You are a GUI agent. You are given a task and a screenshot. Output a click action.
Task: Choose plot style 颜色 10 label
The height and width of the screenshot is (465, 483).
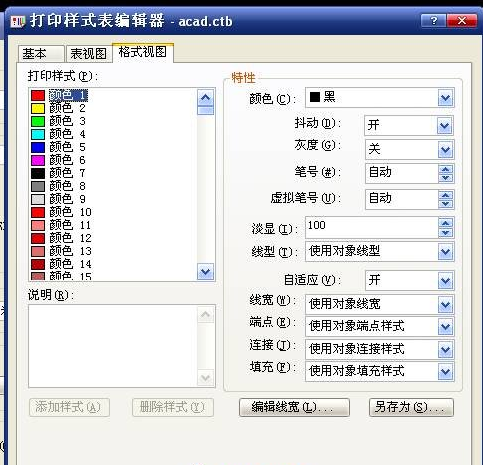click(70, 212)
